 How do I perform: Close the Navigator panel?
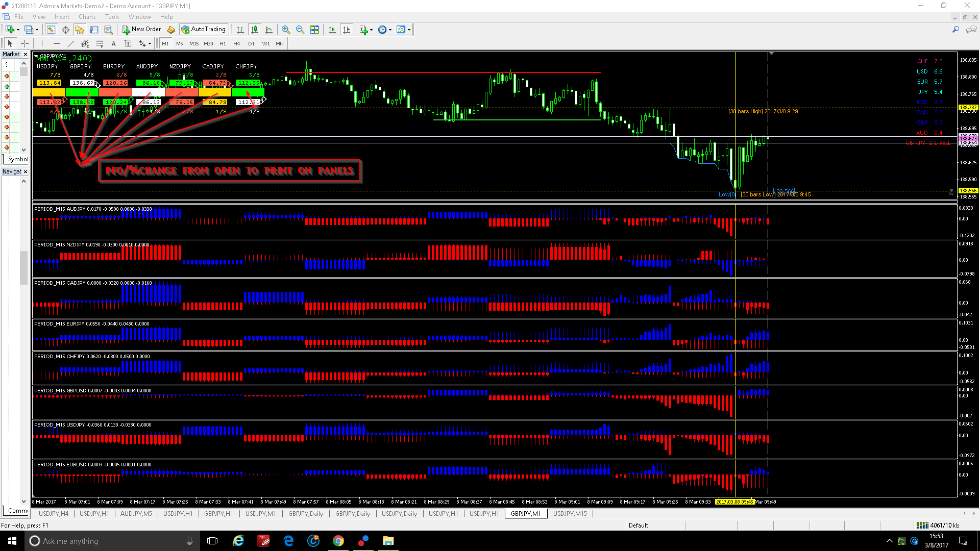tap(26, 171)
